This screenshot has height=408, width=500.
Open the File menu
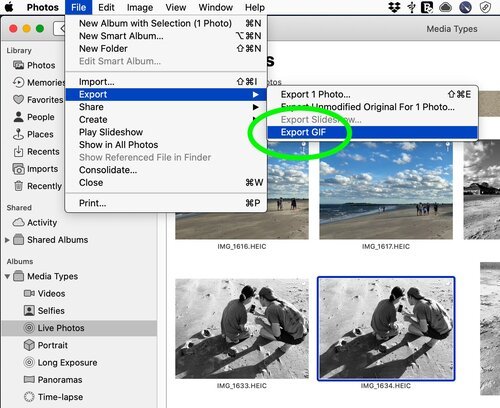coord(78,7)
